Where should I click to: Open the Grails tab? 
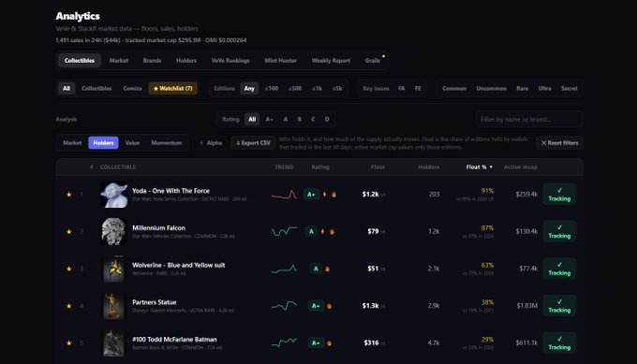(x=373, y=61)
